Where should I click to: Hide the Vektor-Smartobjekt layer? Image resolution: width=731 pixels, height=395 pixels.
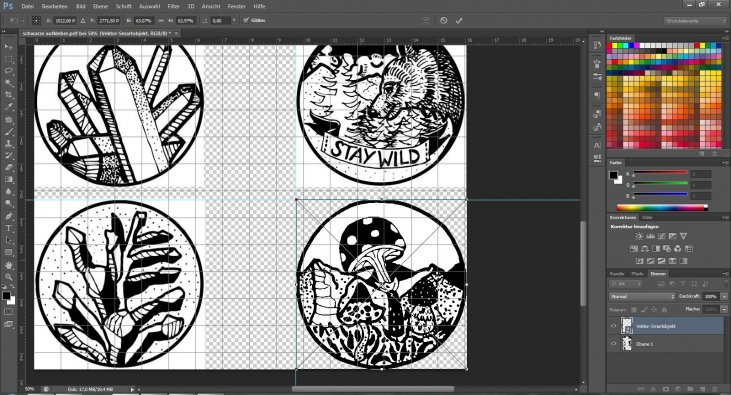tap(614, 326)
